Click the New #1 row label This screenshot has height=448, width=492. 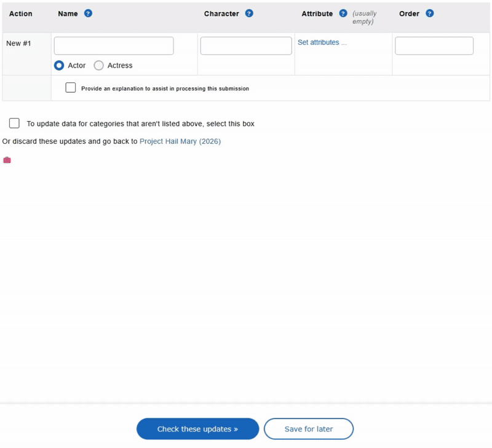coord(18,43)
